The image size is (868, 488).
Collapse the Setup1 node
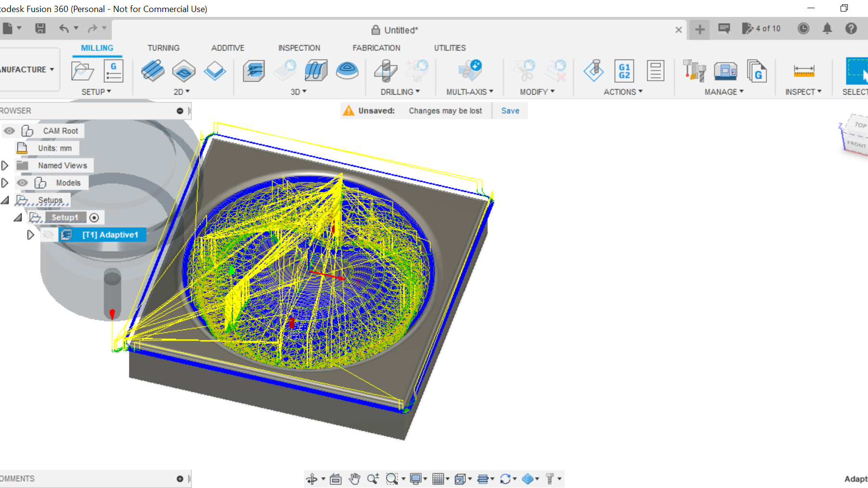tap(18, 217)
